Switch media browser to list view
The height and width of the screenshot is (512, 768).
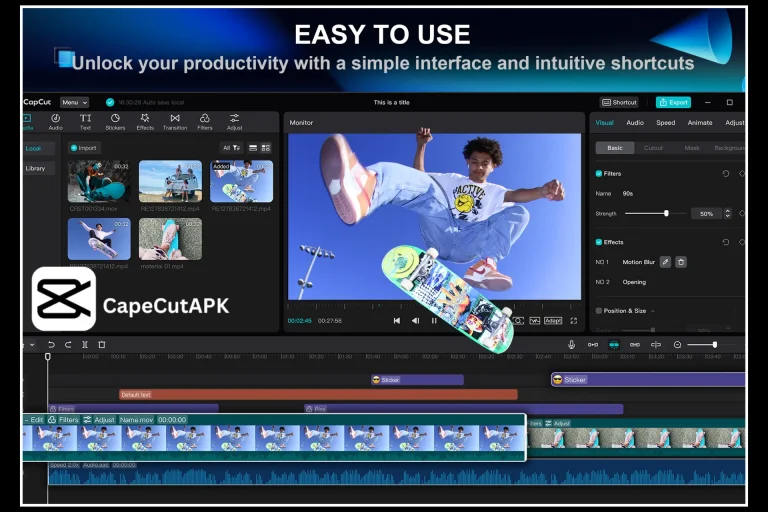pyautogui.click(x=253, y=148)
